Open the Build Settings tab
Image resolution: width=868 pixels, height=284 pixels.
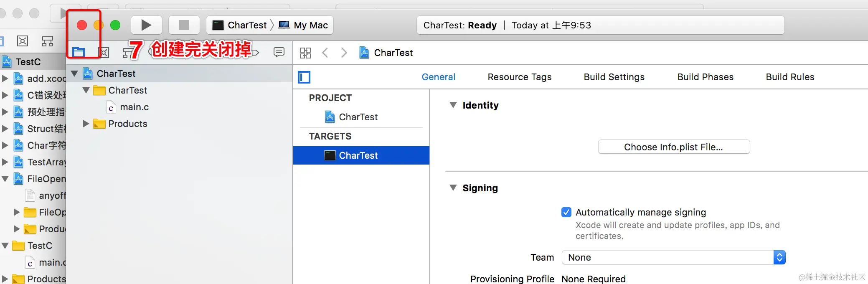click(x=614, y=77)
